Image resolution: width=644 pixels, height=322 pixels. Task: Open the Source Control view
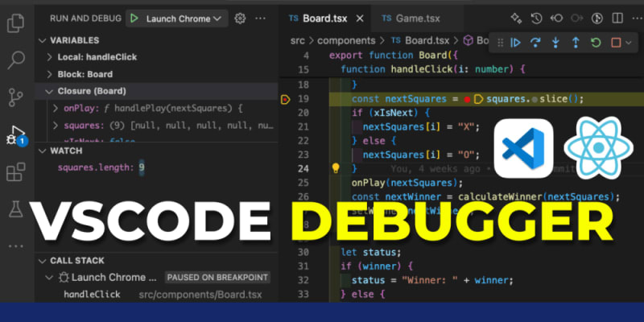16,97
